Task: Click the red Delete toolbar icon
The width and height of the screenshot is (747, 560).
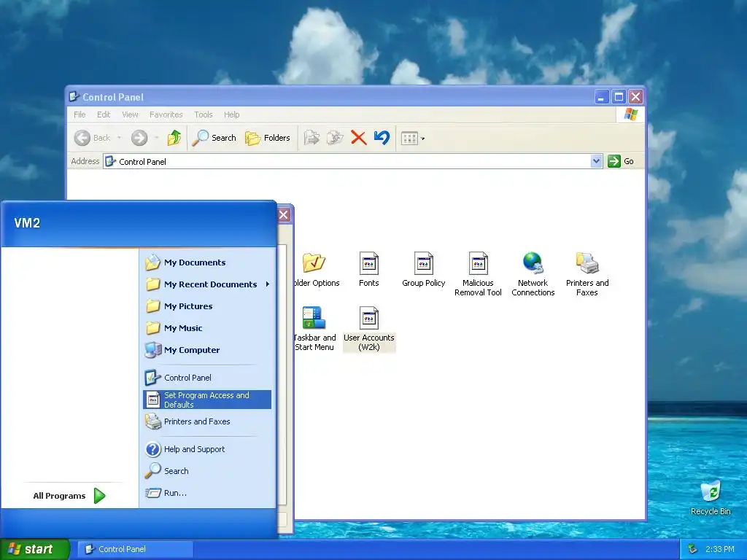Action: tap(358, 138)
